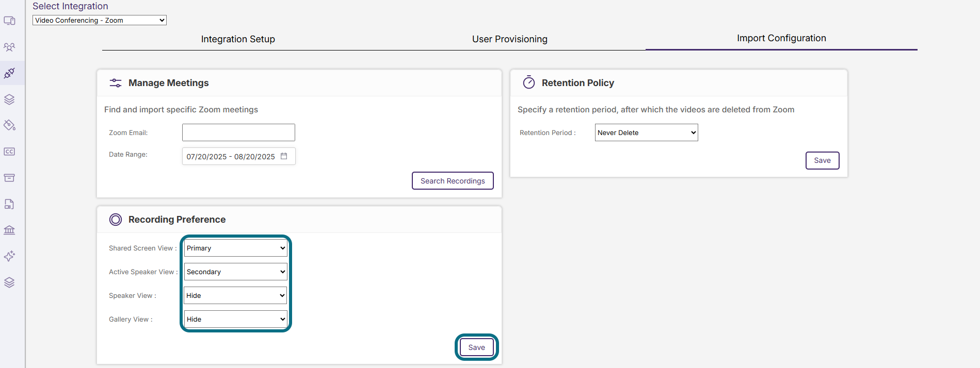Image resolution: width=980 pixels, height=368 pixels.
Task: Click the Retention Policy clock icon
Action: (529, 82)
